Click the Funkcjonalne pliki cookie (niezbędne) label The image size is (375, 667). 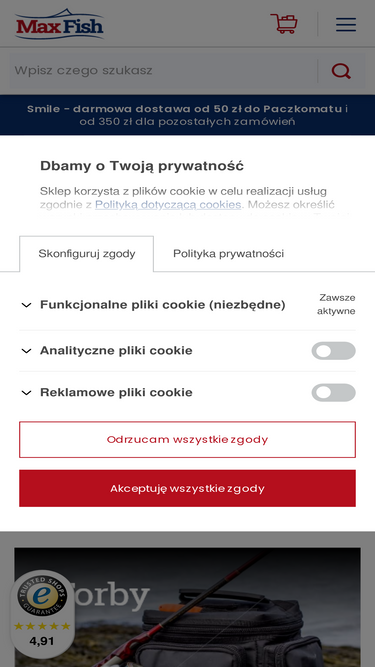[162, 305]
